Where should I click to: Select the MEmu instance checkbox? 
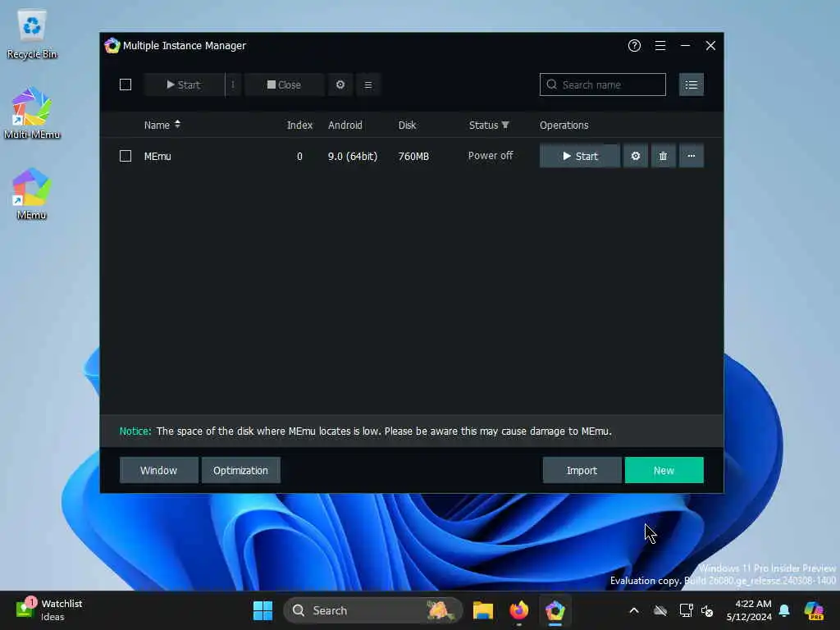[x=126, y=156]
